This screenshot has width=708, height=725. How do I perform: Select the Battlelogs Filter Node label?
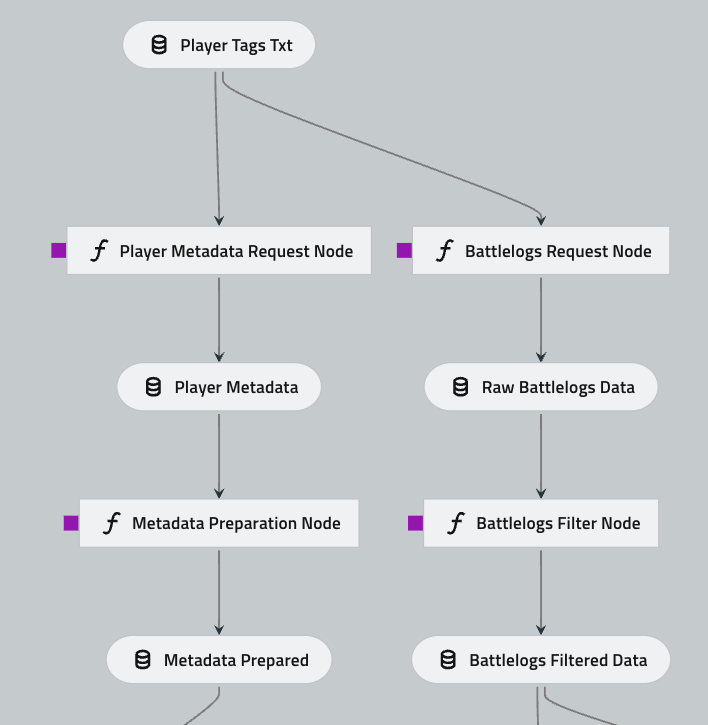[558, 523]
